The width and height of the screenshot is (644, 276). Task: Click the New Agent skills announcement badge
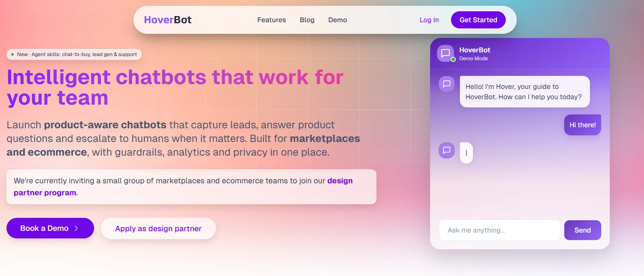coord(74,54)
